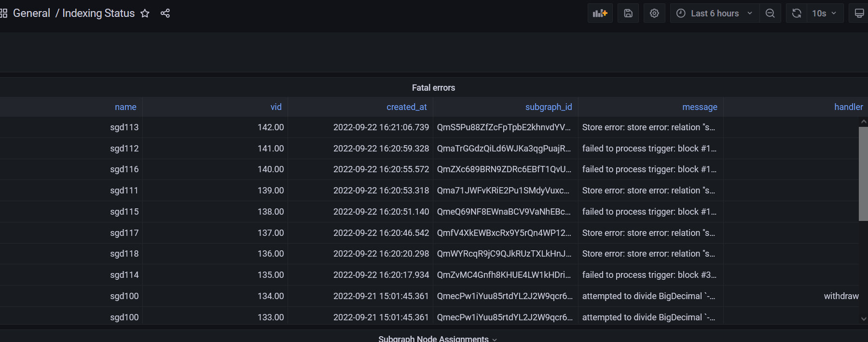Image resolution: width=868 pixels, height=342 pixels.
Task: Select the sgd111 name cell
Action: tap(124, 191)
